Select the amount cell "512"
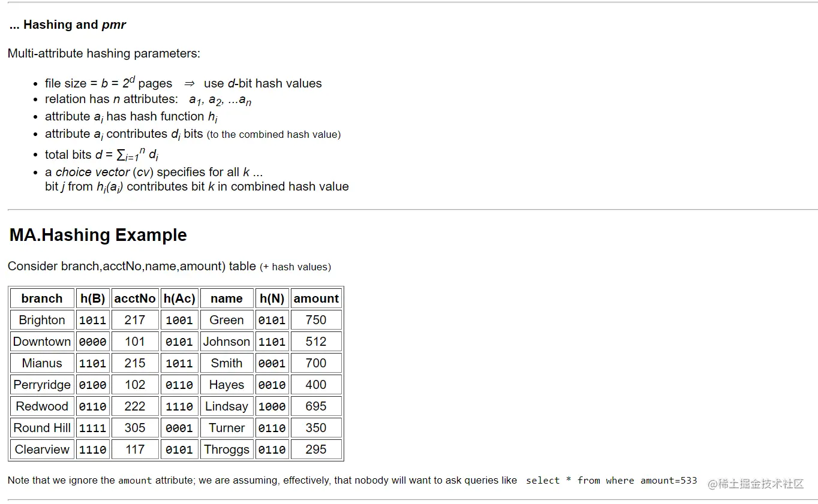 tap(316, 342)
